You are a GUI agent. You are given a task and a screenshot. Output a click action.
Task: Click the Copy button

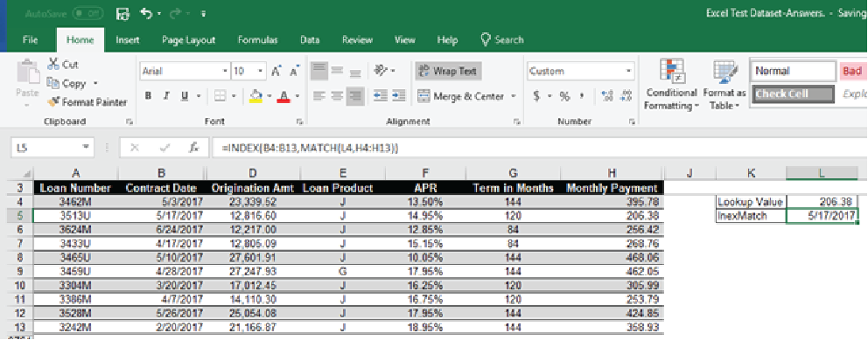tap(66, 84)
